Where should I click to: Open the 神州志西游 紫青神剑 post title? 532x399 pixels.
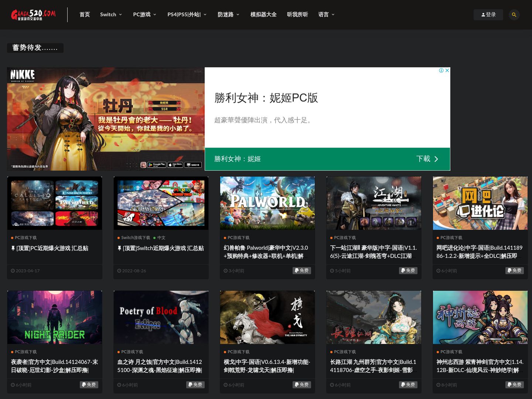(x=480, y=366)
